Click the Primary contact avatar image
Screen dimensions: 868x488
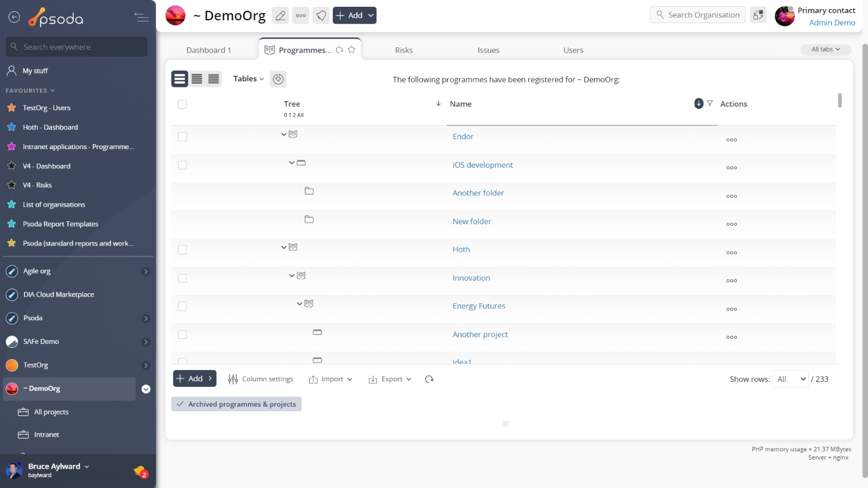pyautogui.click(x=784, y=16)
